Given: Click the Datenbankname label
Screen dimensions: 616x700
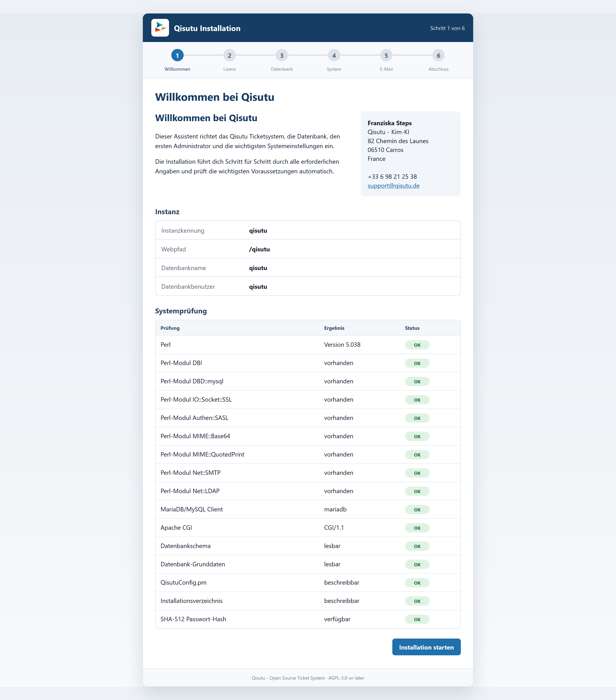Looking at the screenshot, I should (183, 268).
